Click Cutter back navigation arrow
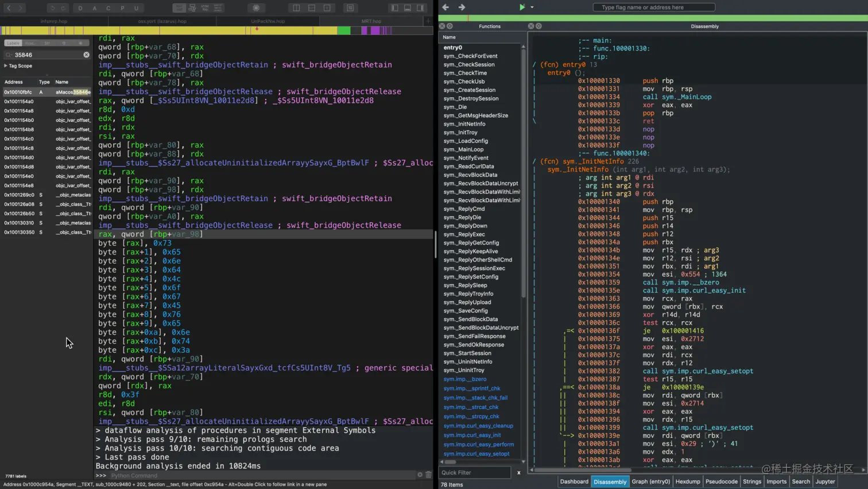 (x=445, y=7)
